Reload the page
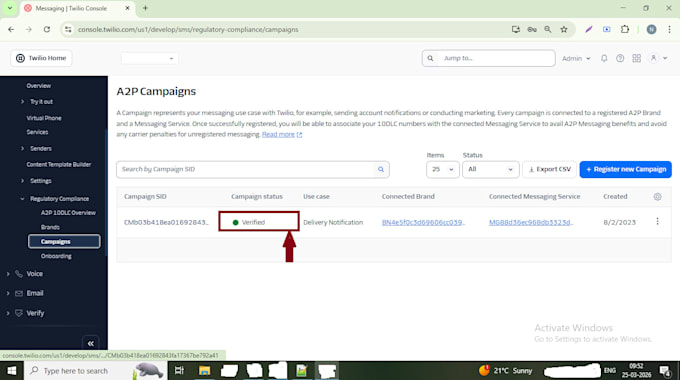 [47, 29]
